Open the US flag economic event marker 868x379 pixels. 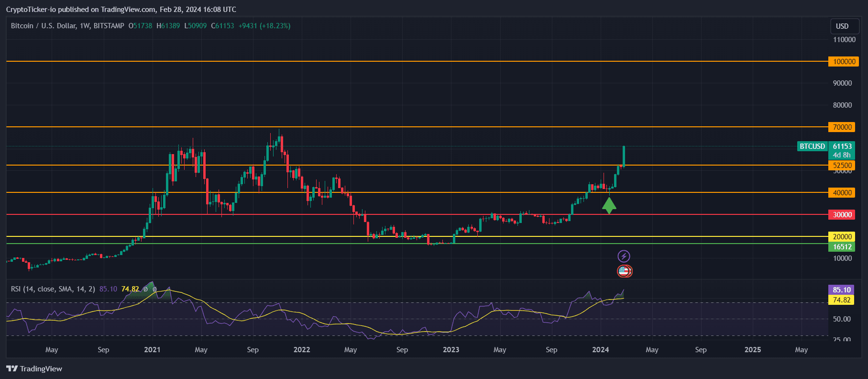(624, 271)
